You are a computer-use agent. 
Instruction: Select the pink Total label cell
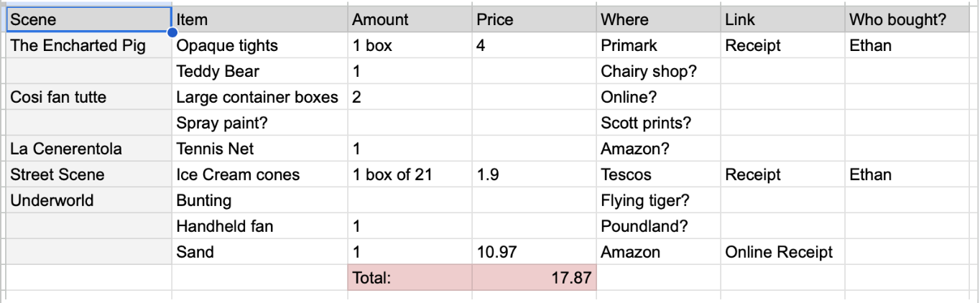click(x=410, y=278)
